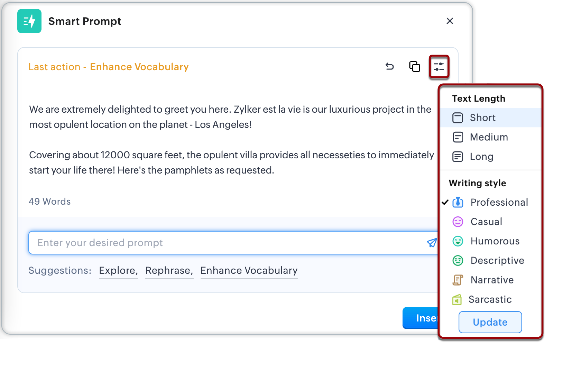Click the Smart Prompt lightning logo
Viewport: 563px width, 392px height.
[29, 21]
